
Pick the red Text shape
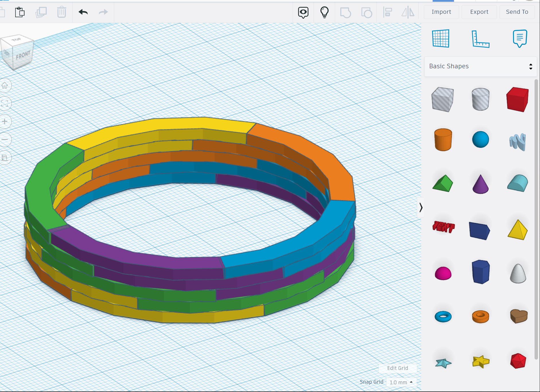click(x=443, y=227)
